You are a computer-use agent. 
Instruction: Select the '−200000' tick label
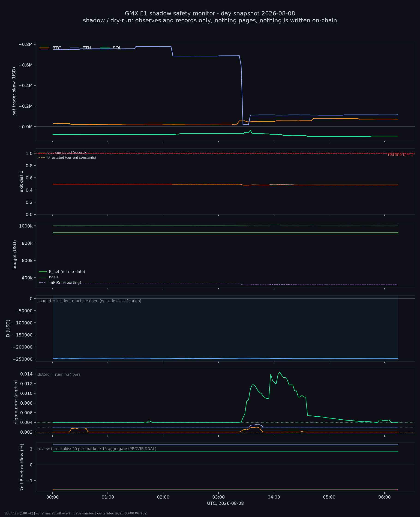[x=23, y=347]
